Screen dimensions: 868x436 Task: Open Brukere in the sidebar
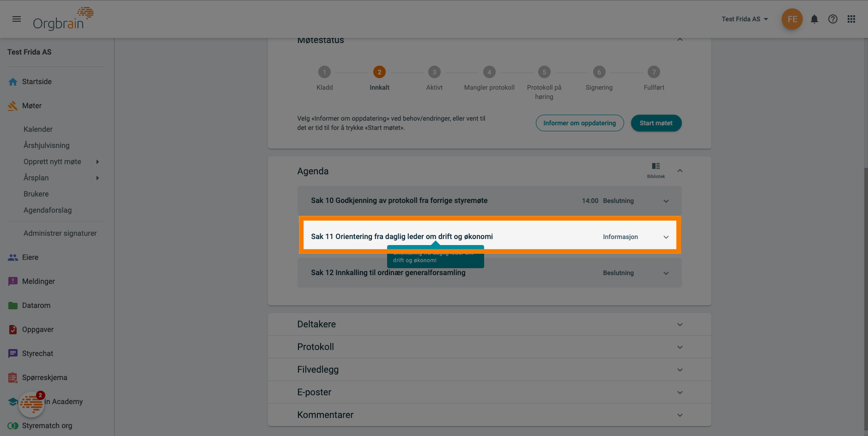[36, 194]
